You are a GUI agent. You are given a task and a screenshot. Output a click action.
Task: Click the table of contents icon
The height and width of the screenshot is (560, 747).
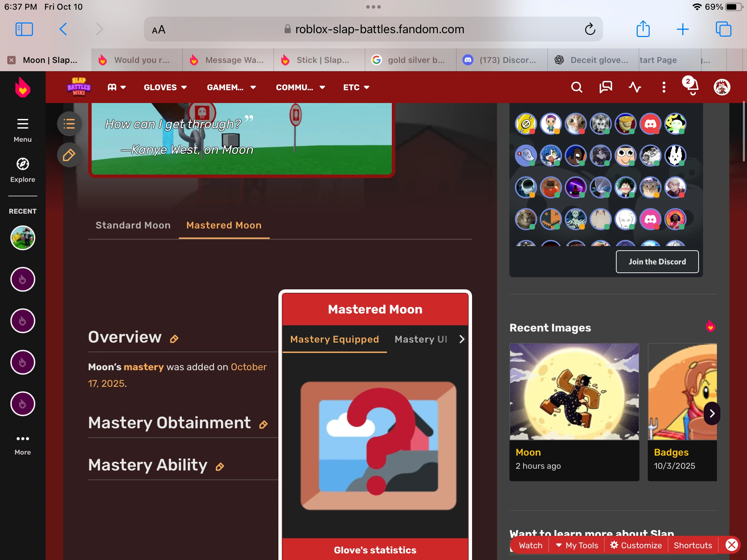[x=69, y=124]
